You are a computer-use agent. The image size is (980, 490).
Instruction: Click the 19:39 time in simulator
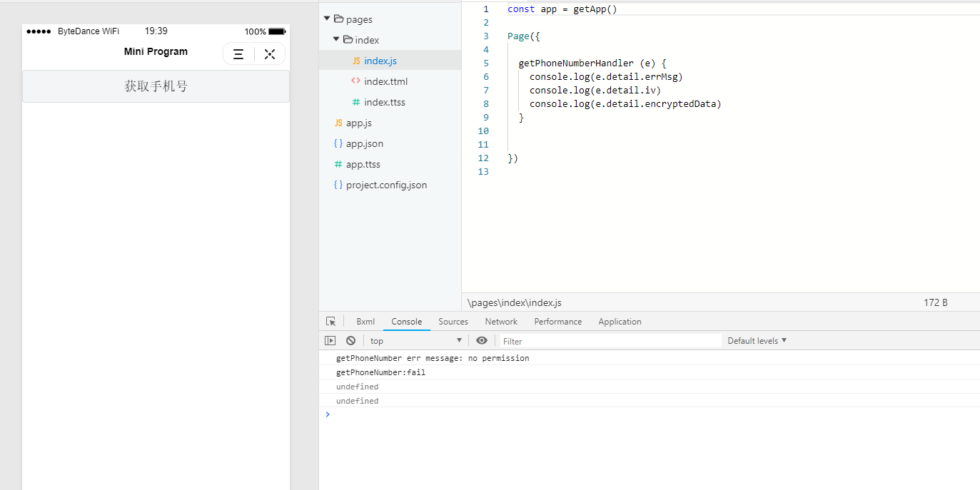tap(156, 31)
